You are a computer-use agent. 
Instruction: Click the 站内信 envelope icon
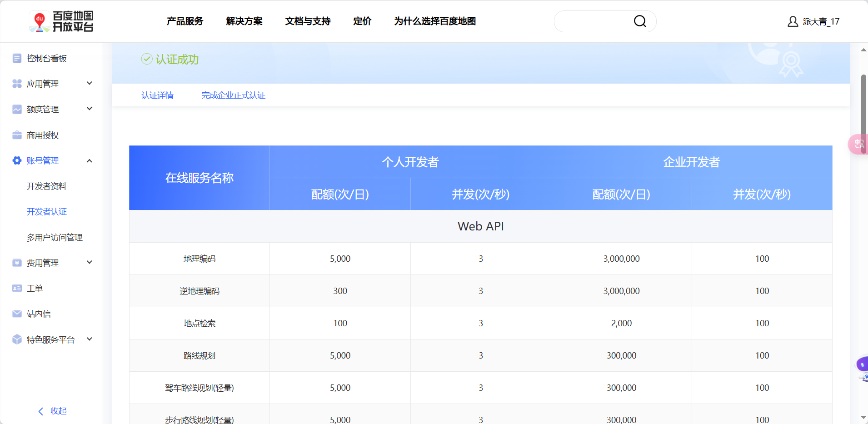(17, 314)
